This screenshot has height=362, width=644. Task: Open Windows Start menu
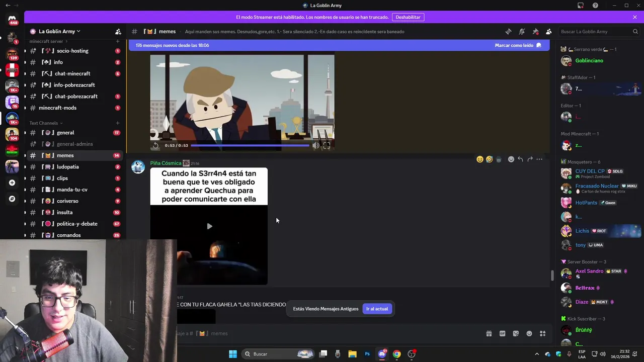point(232,354)
